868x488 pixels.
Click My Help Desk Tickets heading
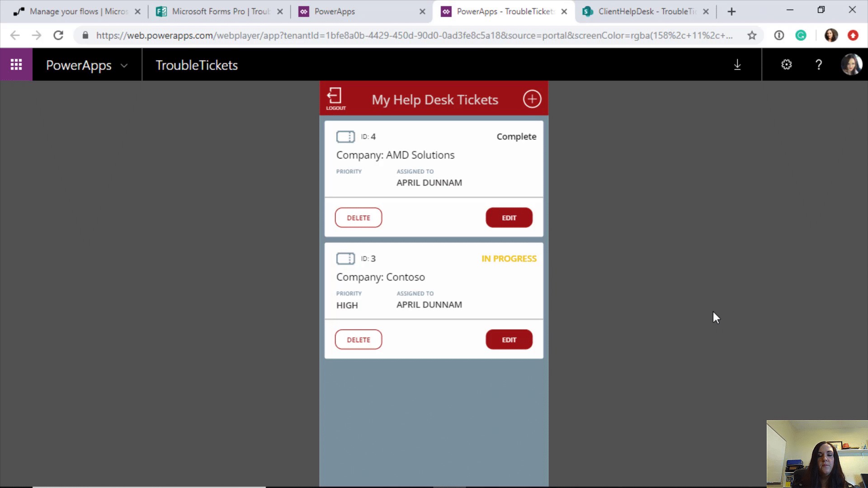click(x=435, y=99)
